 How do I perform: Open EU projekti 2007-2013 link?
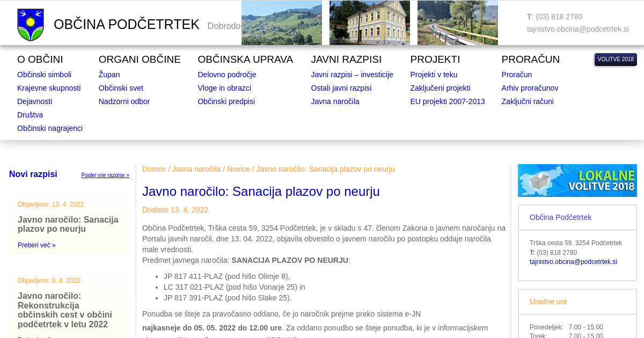point(447,101)
